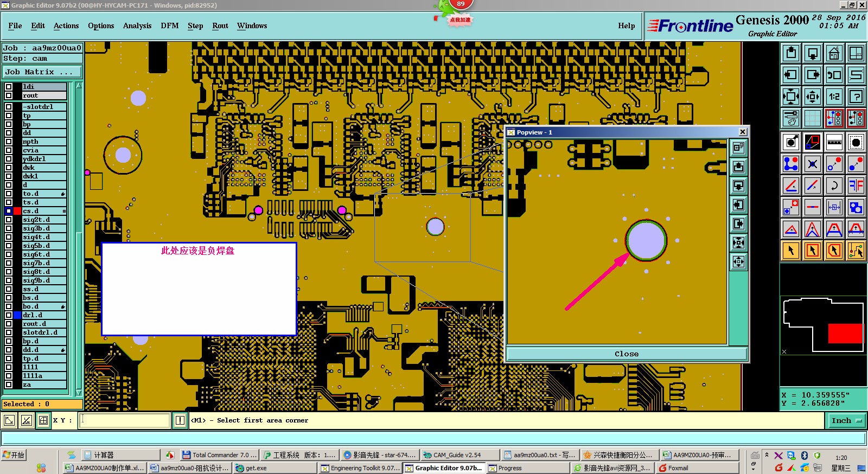
Task: Click the Home view icon
Action: [834, 53]
